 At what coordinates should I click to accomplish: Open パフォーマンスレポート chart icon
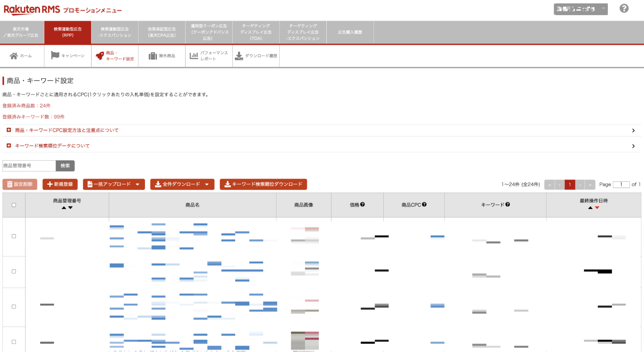194,56
